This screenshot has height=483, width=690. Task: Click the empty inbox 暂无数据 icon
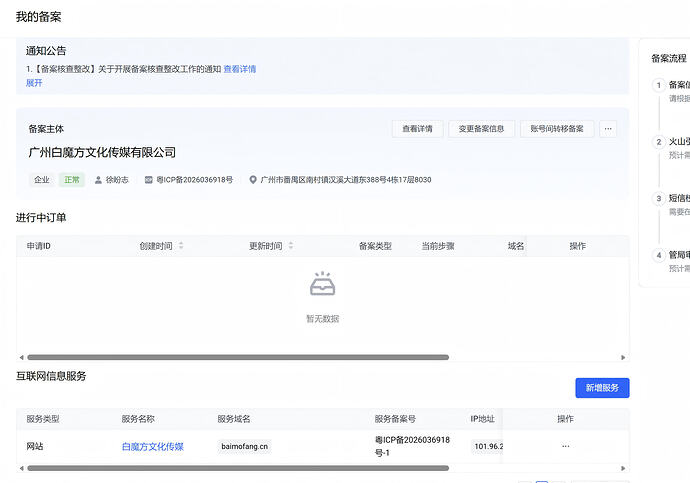pyautogui.click(x=323, y=284)
